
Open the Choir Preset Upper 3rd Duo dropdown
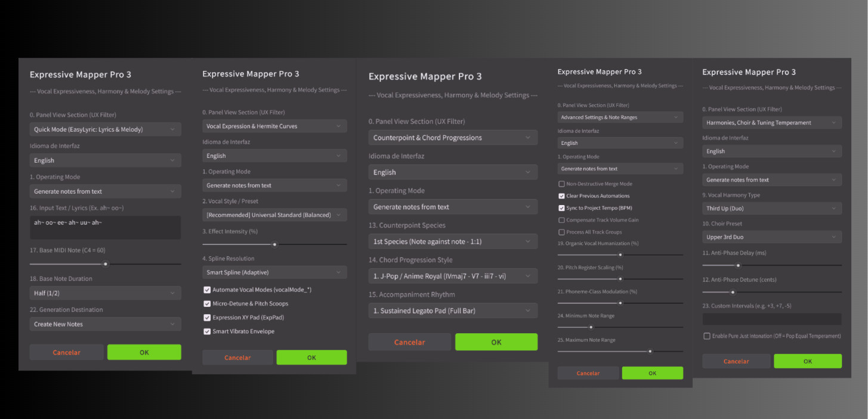772,237
